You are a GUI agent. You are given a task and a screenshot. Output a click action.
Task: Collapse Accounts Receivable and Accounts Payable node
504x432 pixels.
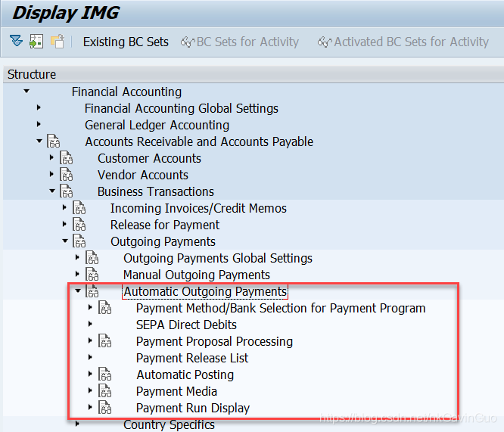click(39, 141)
